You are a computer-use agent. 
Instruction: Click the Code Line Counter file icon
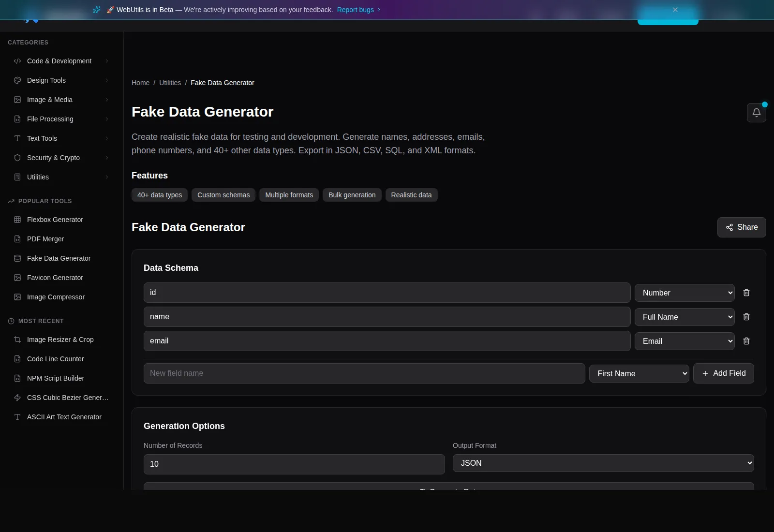17,359
